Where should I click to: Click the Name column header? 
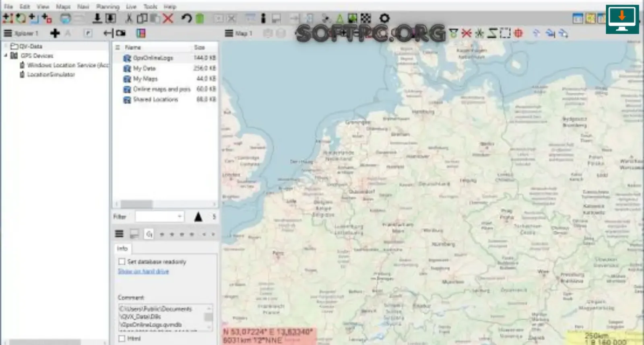133,47
